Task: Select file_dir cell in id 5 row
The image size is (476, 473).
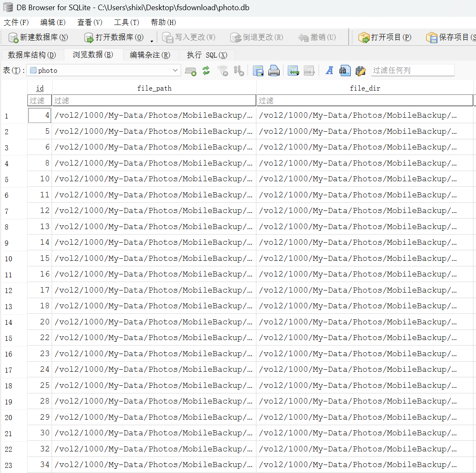Action: [x=365, y=131]
